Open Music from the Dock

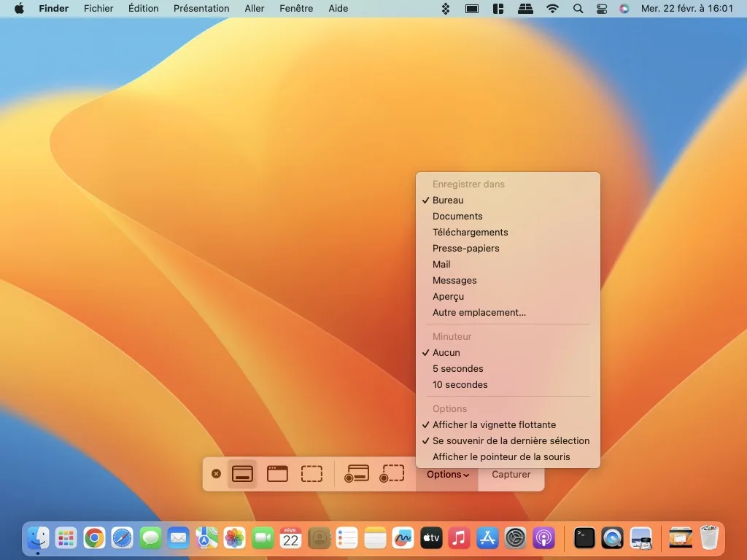click(x=459, y=538)
